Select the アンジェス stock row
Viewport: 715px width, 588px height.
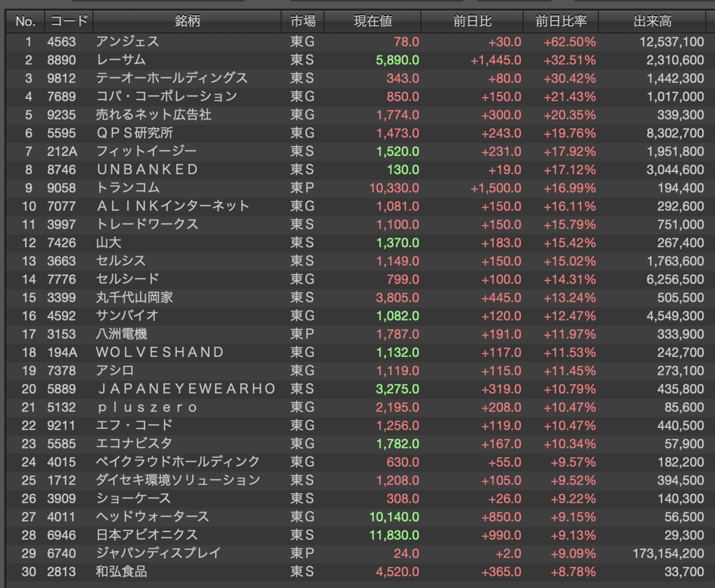coord(357,42)
